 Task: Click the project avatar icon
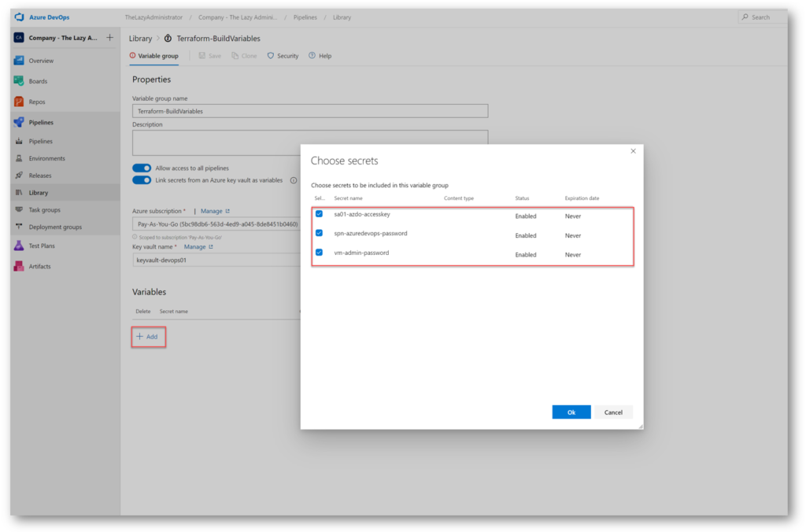tap(19, 38)
